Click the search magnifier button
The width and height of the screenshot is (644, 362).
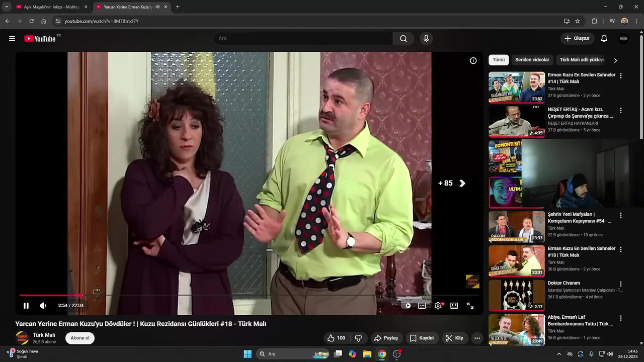pos(404,39)
